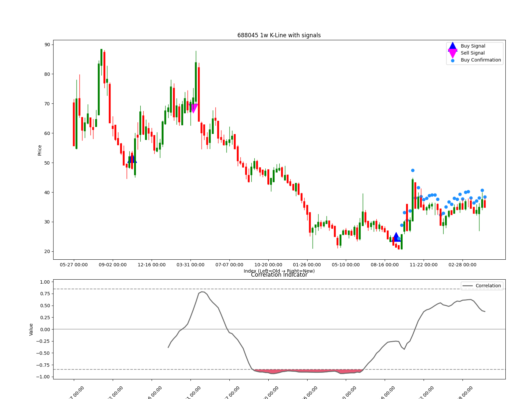Click the 'Buy Confirmation' legend label
Screen dimensions: 532x399
[481, 60]
